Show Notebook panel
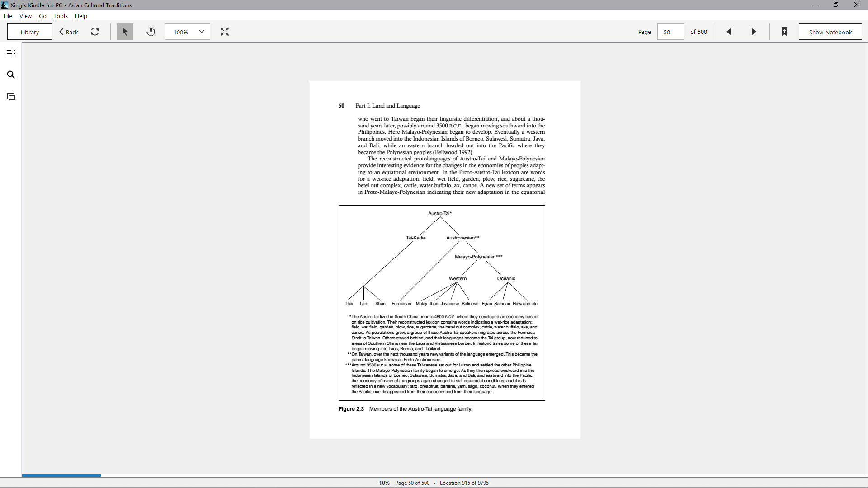868x488 pixels. [830, 32]
